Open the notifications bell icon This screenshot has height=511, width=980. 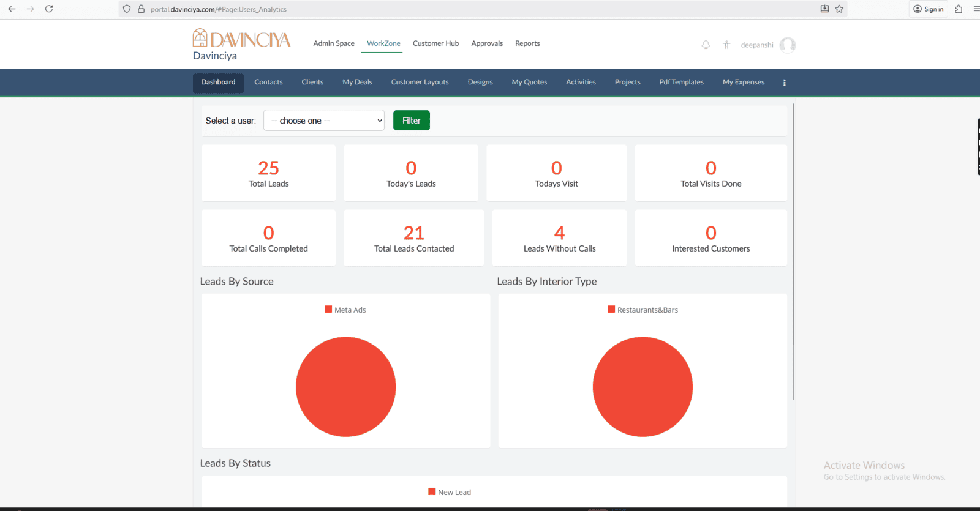[706, 45]
